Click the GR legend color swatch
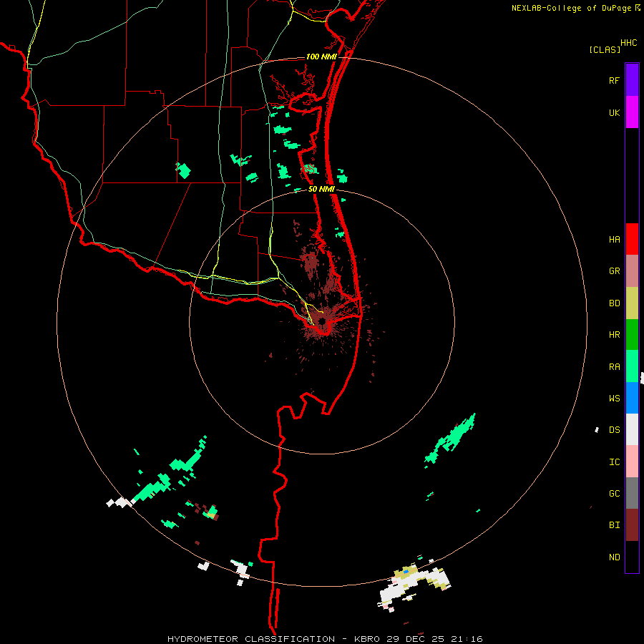 pos(632,271)
